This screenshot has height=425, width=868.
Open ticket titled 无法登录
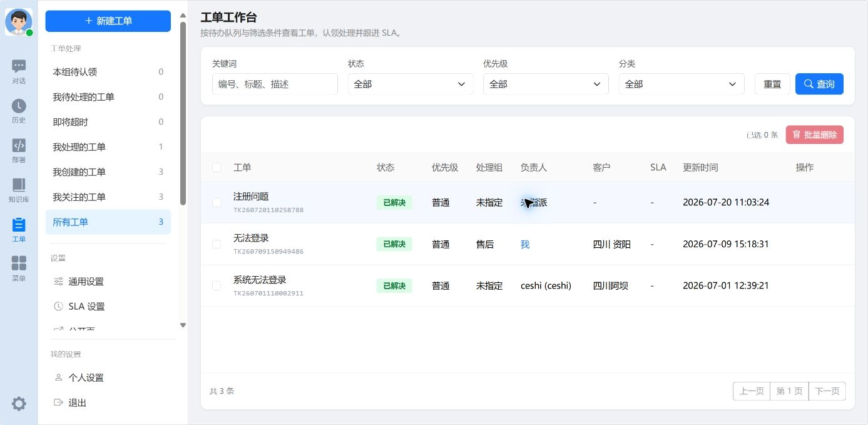(251, 238)
